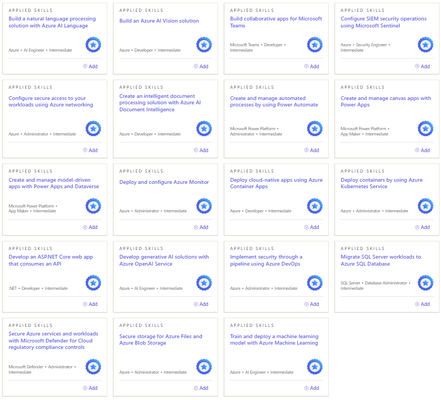Add the ASP.NET Core web app skill
Image resolution: width=441 pixels, height=400 pixels.
point(90,304)
